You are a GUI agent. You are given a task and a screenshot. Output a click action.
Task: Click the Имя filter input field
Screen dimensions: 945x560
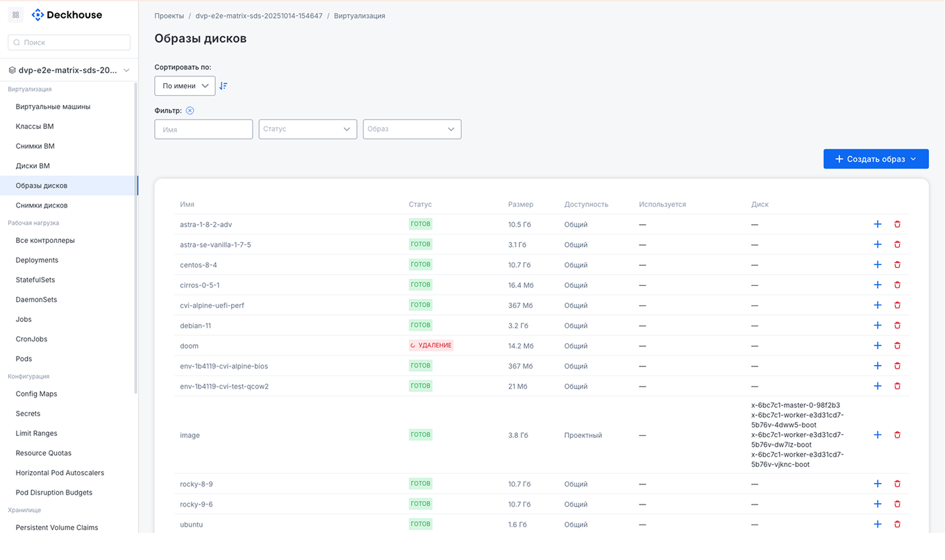(x=203, y=129)
